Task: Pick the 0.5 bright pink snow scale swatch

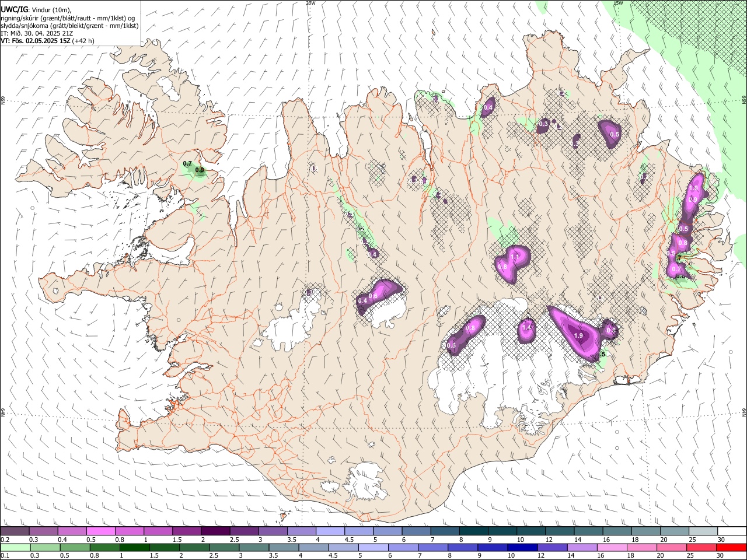Action: (100, 531)
